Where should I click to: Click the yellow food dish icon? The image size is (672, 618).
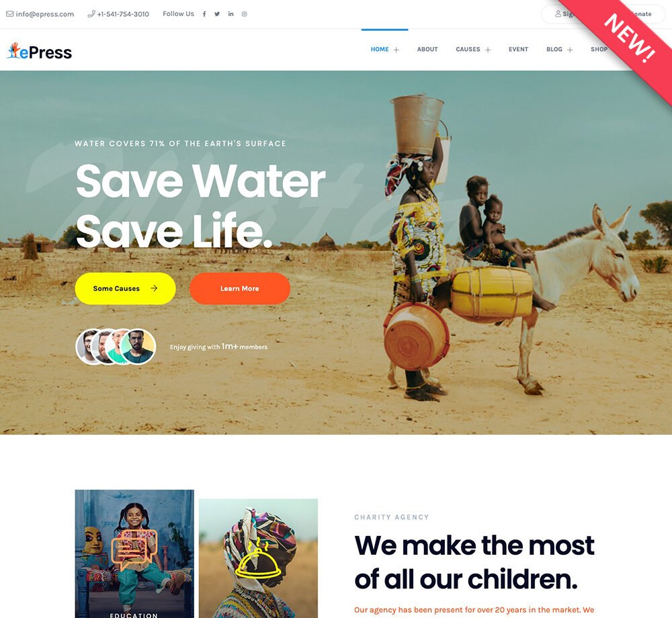258,558
